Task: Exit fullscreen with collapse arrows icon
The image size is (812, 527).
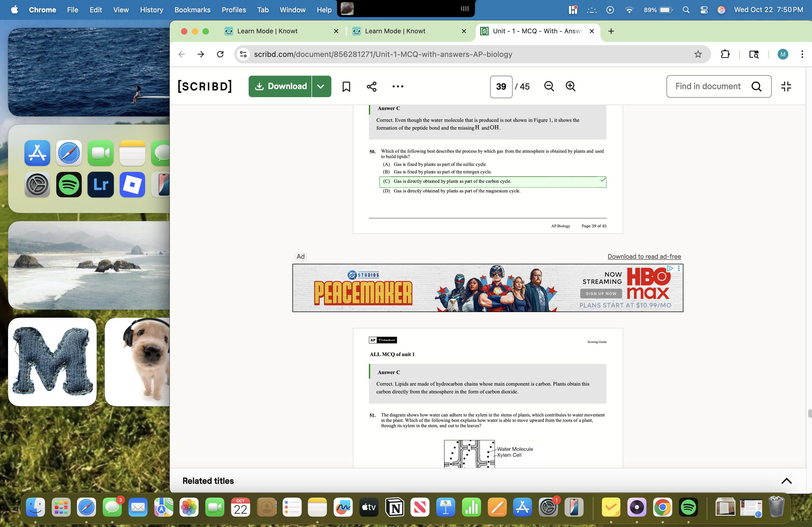Action: click(786, 86)
